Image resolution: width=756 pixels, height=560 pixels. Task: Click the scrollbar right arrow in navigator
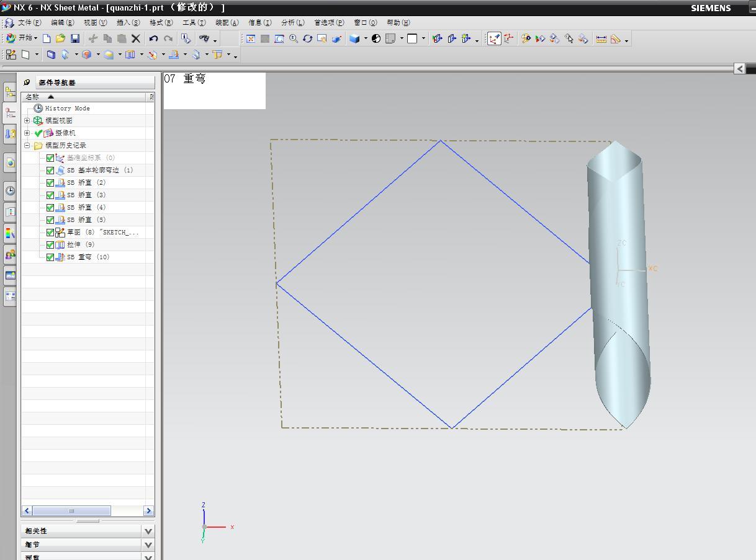point(148,511)
